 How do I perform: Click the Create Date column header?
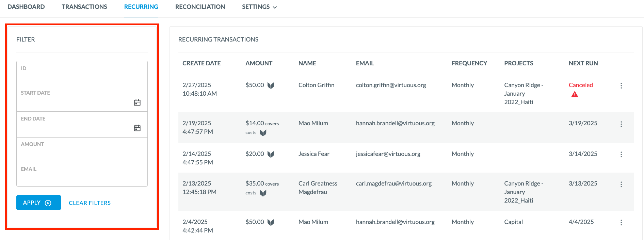tap(202, 63)
